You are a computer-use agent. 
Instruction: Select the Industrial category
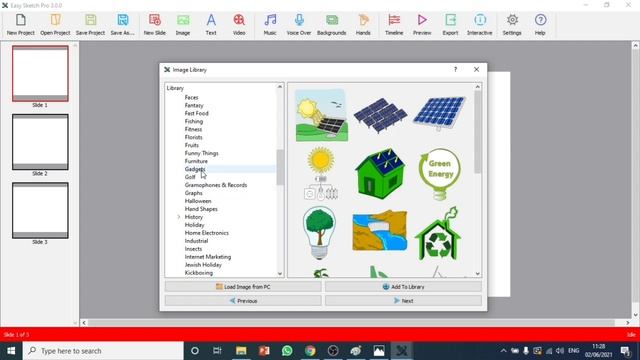[x=196, y=241]
